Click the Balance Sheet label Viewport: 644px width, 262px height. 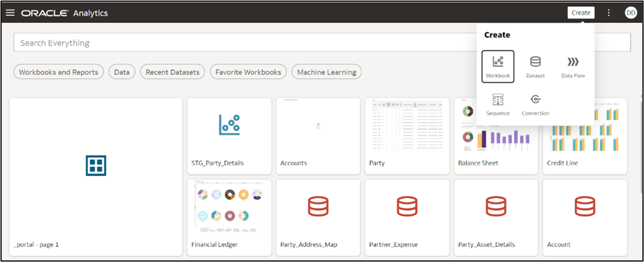[x=478, y=163]
